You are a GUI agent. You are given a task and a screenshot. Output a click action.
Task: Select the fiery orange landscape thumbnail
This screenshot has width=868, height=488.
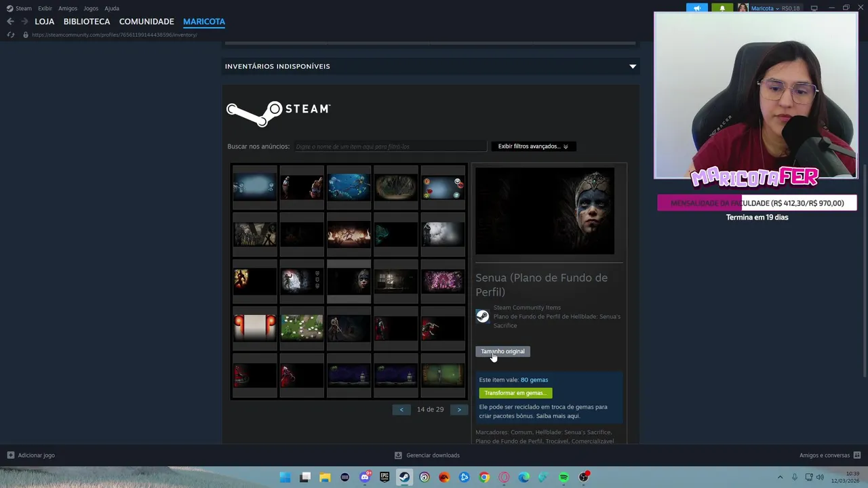point(349,234)
